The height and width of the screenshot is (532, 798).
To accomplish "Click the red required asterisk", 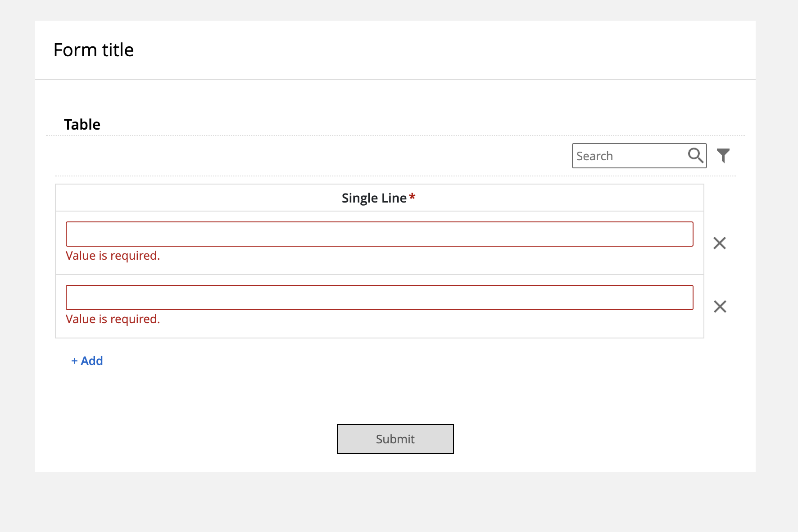I will coord(412,197).
